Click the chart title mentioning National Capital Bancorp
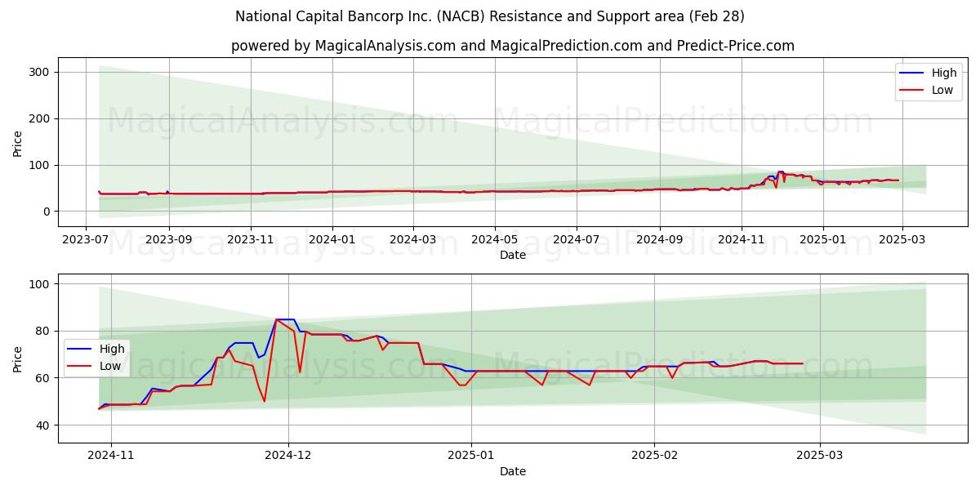 tap(490, 16)
